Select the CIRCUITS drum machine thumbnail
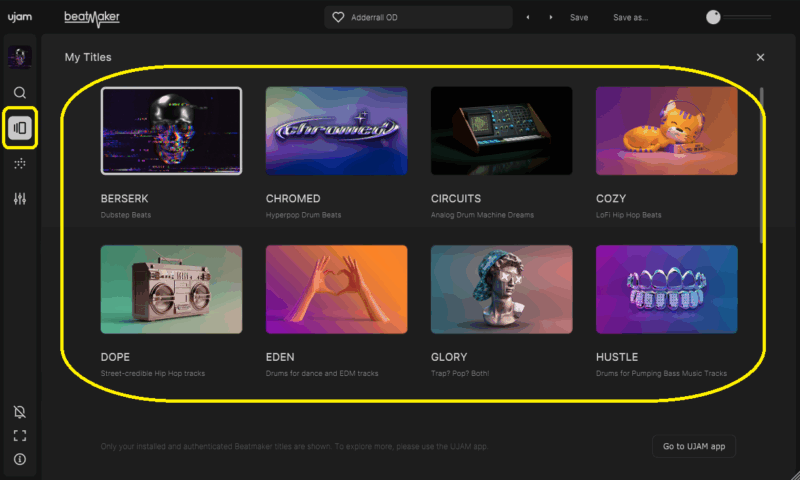Viewport: 800px width, 480px height. click(x=502, y=131)
